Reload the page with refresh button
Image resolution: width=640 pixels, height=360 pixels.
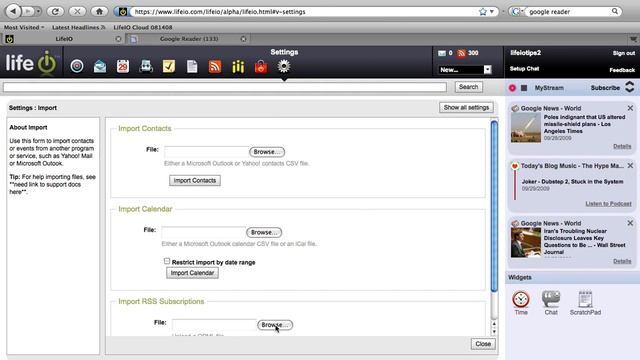pyautogui.click(x=55, y=11)
